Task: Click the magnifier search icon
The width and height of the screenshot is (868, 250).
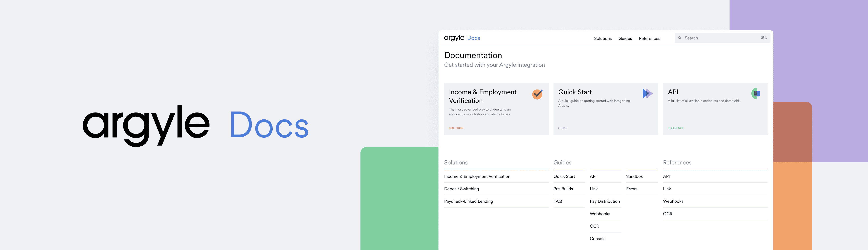Action: coord(680,38)
